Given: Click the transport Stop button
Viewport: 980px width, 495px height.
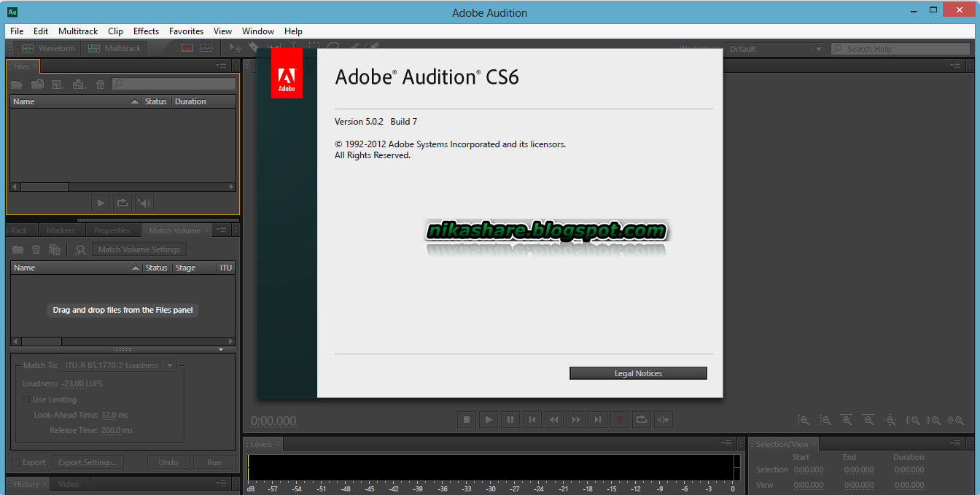Looking at the screenshot, I should tap(467, 419).
